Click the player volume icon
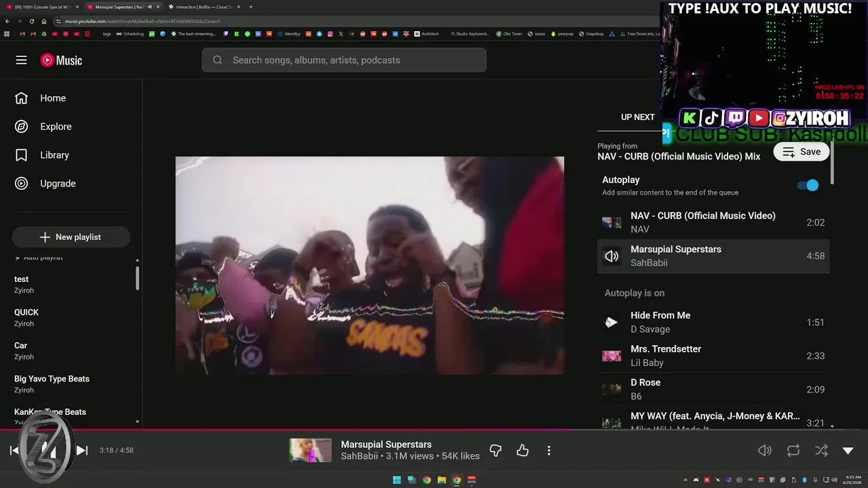Image resolution: width=868 pixels, height=488 pixels. pos(765,451)
